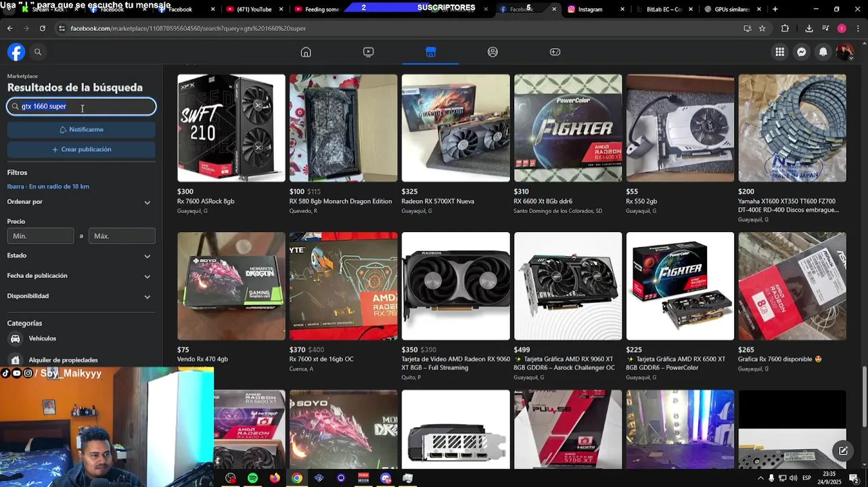Open the notifications bell icon

coord(823,52)
